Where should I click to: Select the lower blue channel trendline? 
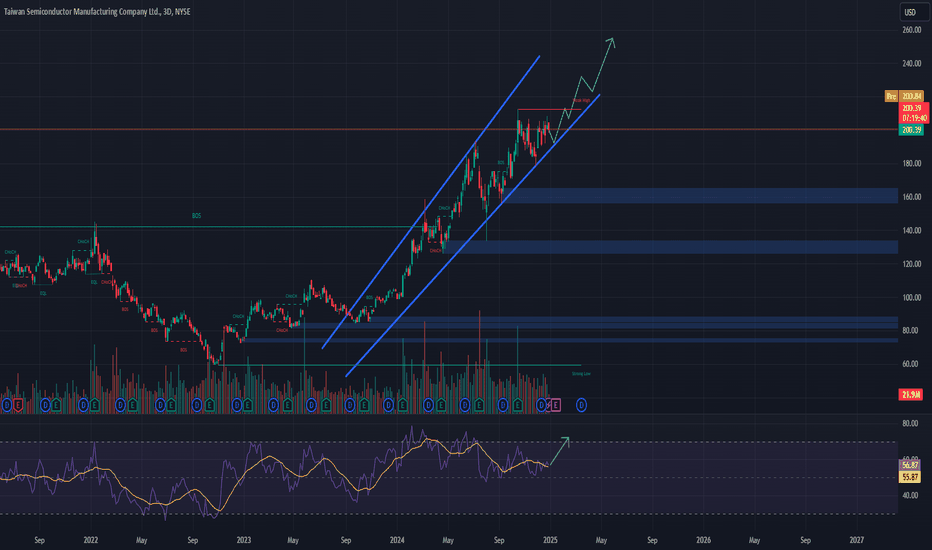pyautogui.click(x=473, y=235)
